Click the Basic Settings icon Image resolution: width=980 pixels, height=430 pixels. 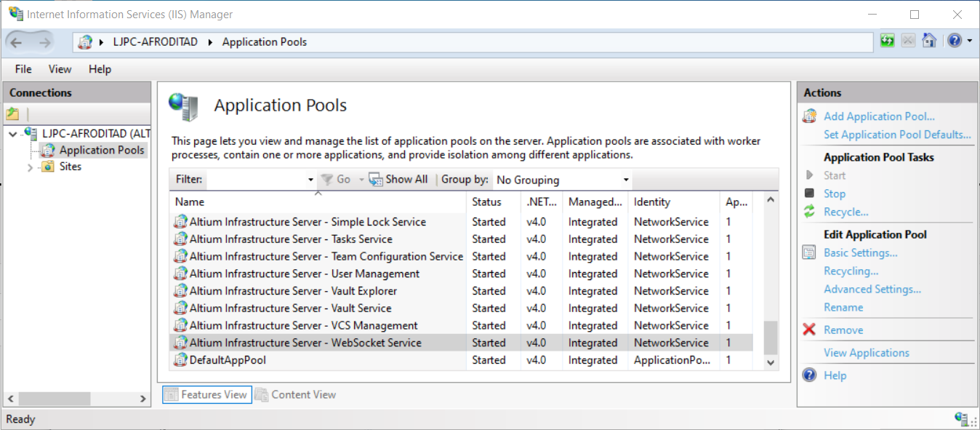pyautogui.click(x=809, y=252)
